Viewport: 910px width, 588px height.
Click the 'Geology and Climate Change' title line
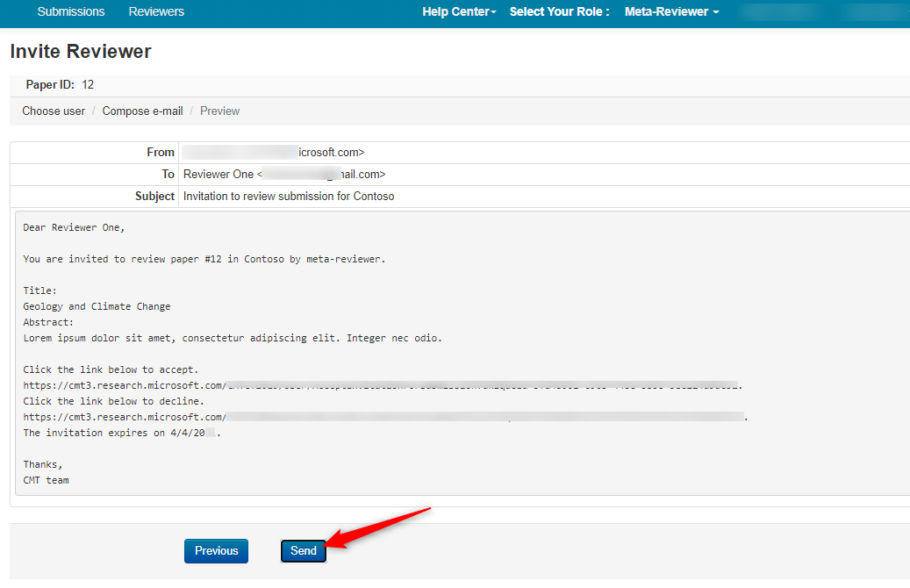pyautogui.click(x=97, y=306)
